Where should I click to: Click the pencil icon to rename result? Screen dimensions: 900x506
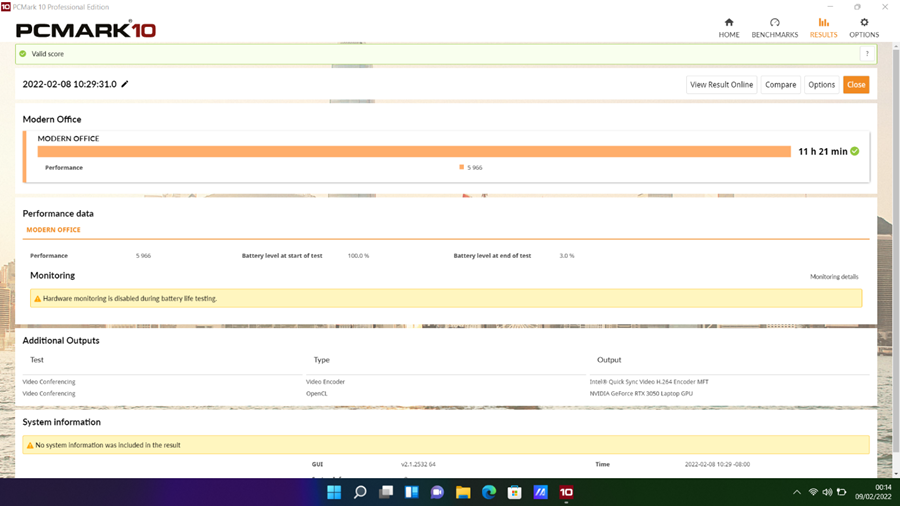point(125,85)
